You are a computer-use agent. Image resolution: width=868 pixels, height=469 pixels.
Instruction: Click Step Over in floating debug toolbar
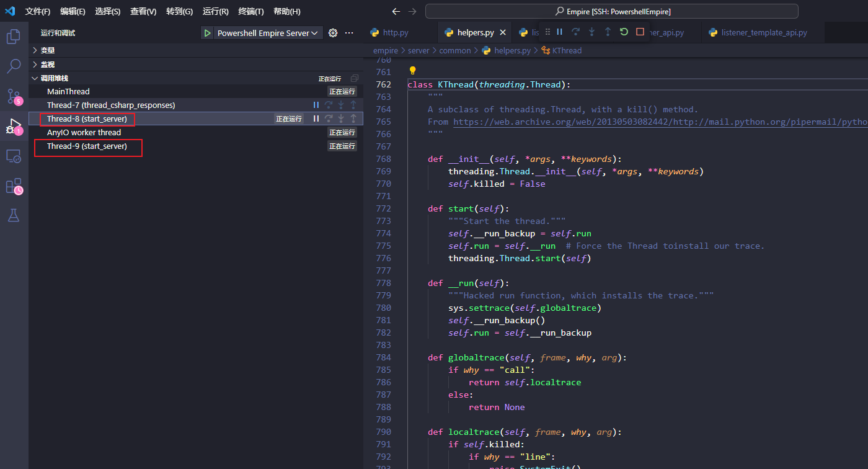(576, 32)
